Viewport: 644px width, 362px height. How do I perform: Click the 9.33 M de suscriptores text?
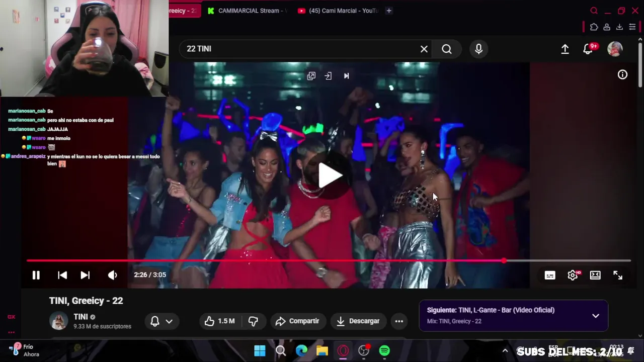pyautogui.click(x=102, y=326)
